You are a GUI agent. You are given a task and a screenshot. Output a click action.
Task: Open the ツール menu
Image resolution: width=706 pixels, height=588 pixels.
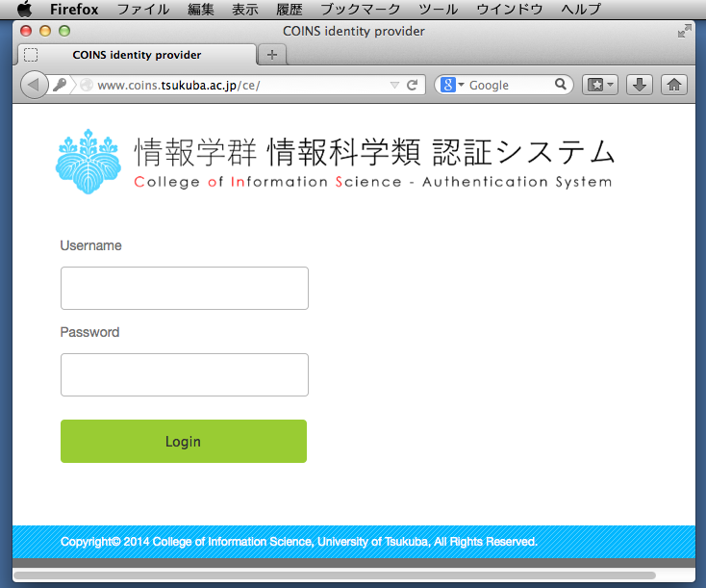coord(438,9)
